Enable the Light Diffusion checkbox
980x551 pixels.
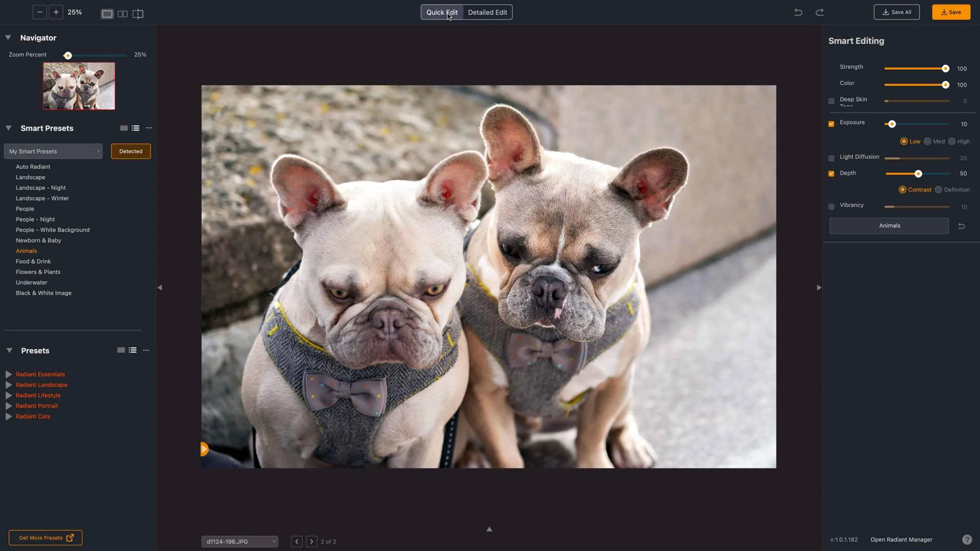coord(831,158)
